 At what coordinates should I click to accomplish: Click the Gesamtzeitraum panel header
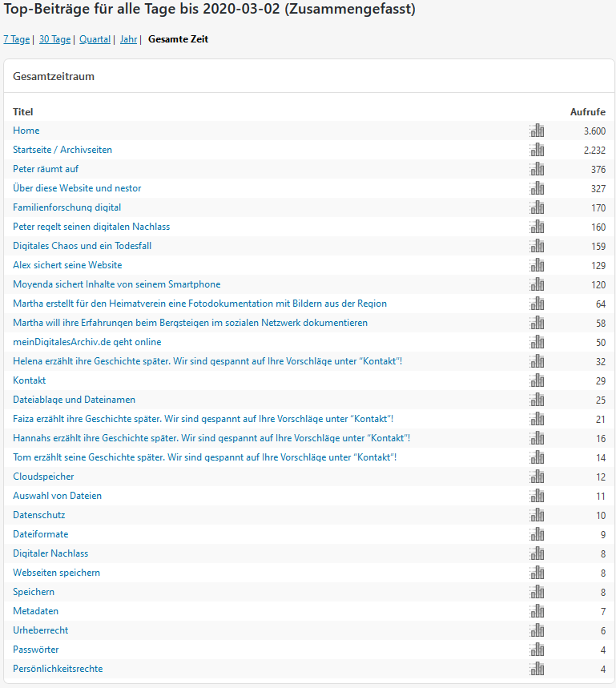(x=54, y=76)
